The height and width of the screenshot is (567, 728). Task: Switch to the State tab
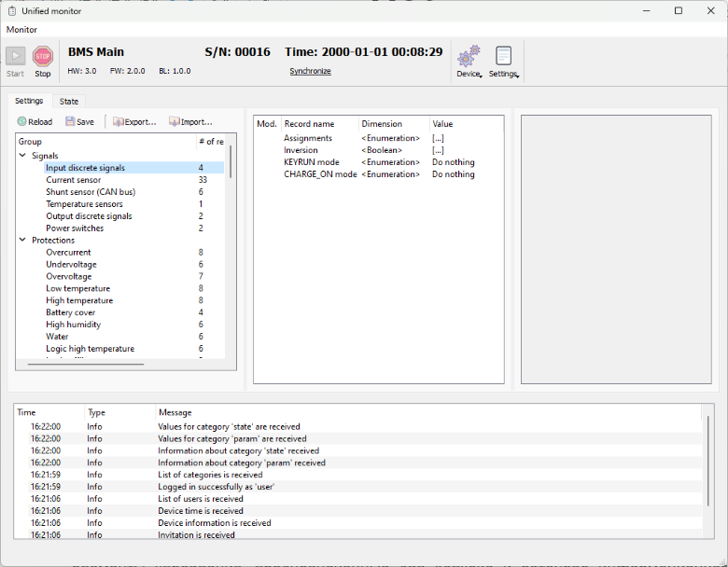pos(69,101)
